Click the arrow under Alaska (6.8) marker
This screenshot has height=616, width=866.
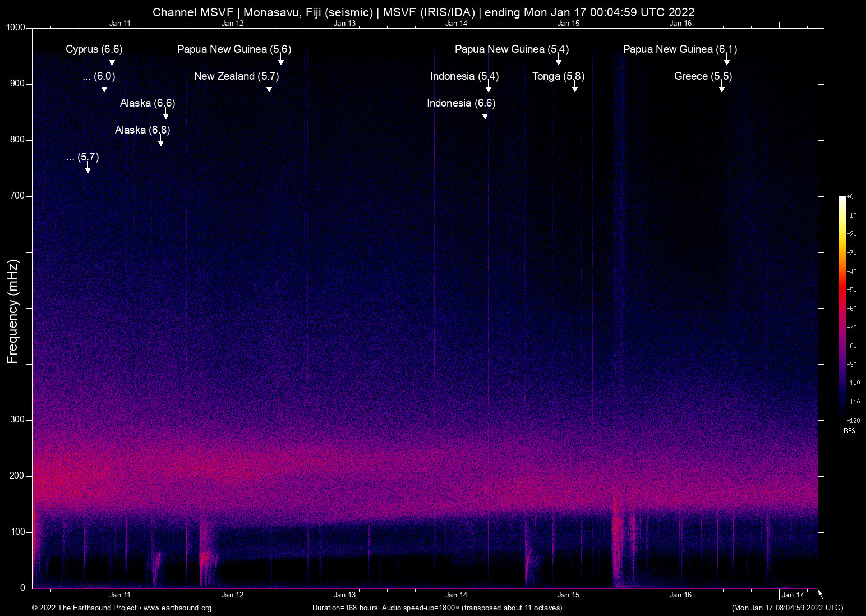pos(161,141)
